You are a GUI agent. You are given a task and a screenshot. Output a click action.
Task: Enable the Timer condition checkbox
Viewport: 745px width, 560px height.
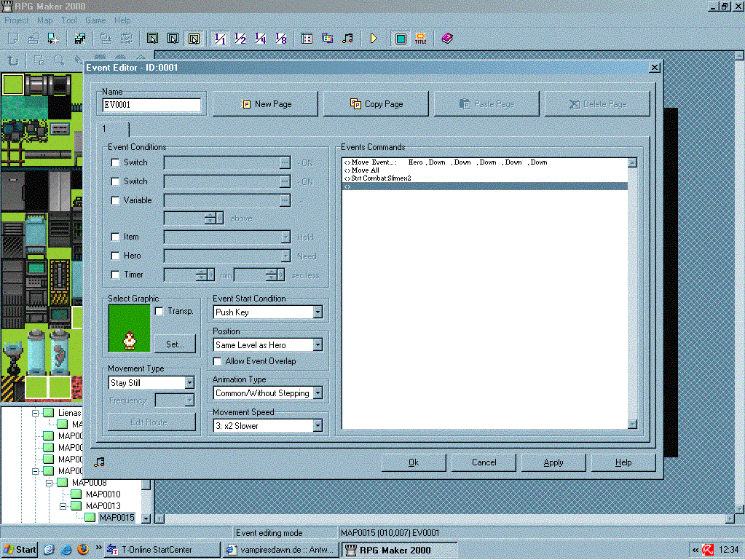tap(115, 275)
